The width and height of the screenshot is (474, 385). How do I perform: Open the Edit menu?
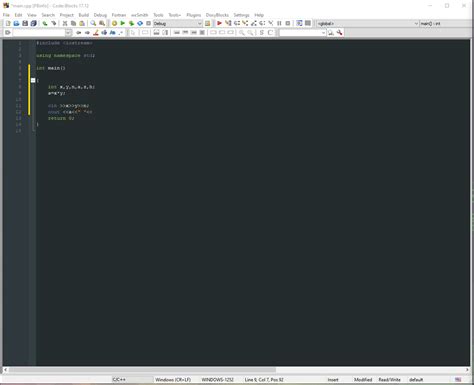click(x=18, y=15)
